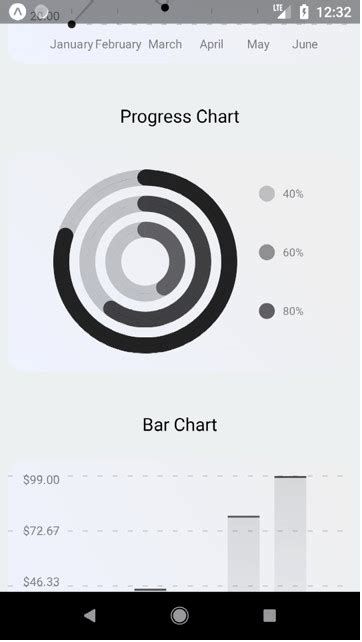Click the 80% legend dot
The image size is (362, 642).
pyautogui.click(x=267, y=311)
